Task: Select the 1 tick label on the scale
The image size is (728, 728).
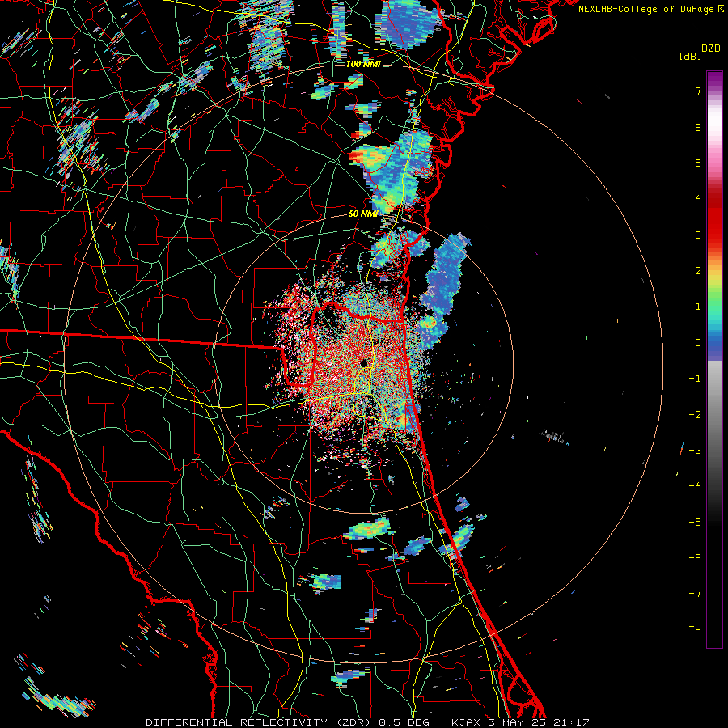Action: coord(698,307)
